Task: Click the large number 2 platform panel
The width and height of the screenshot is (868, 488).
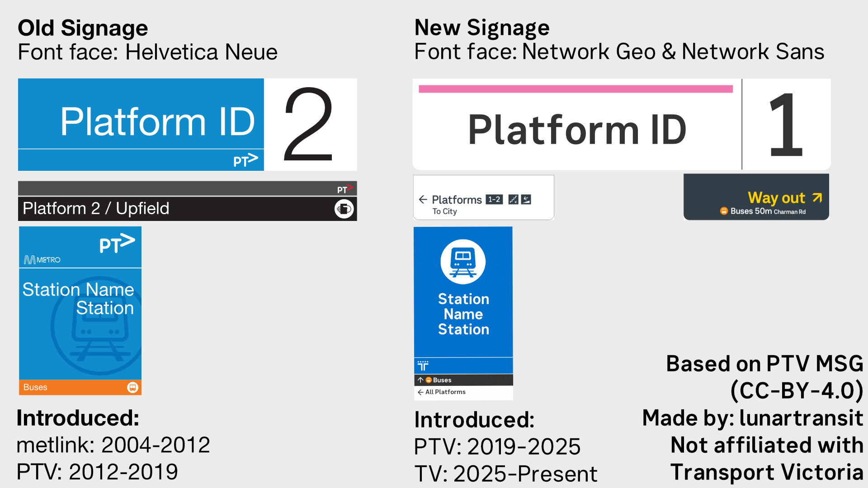Action: click(x=310, y=125)
